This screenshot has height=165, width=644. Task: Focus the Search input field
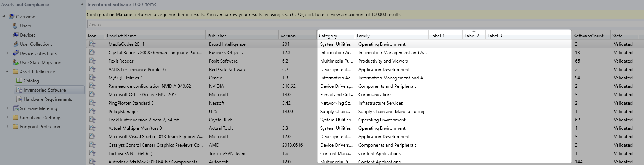(365, 24)
